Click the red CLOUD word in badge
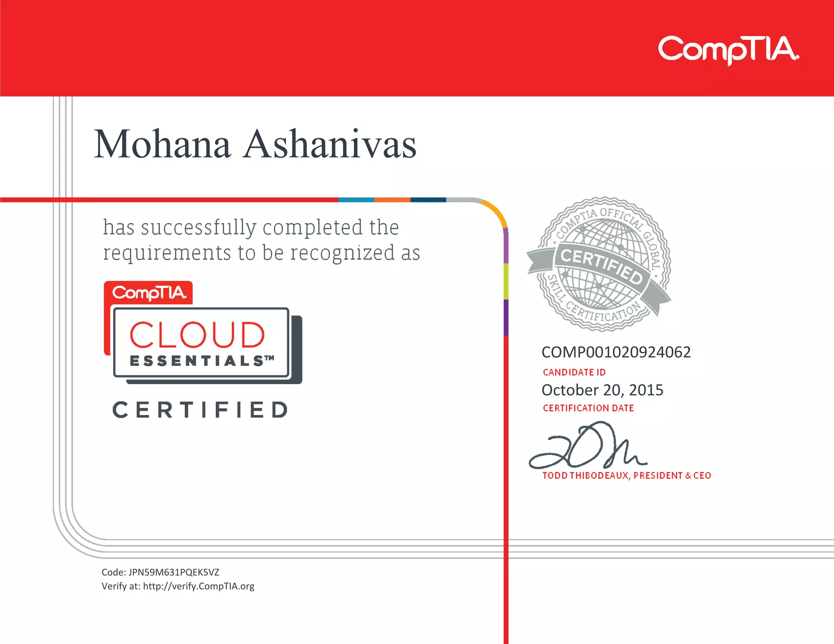834x644 pixels. [x=197, y=335]
